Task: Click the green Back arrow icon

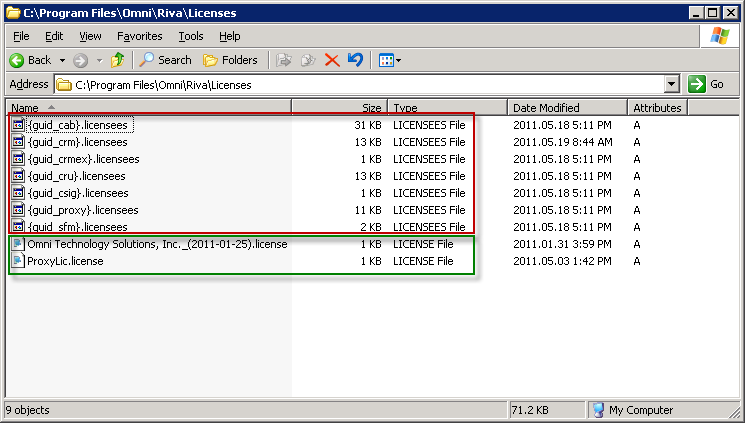Action: (x=17, y=60)
